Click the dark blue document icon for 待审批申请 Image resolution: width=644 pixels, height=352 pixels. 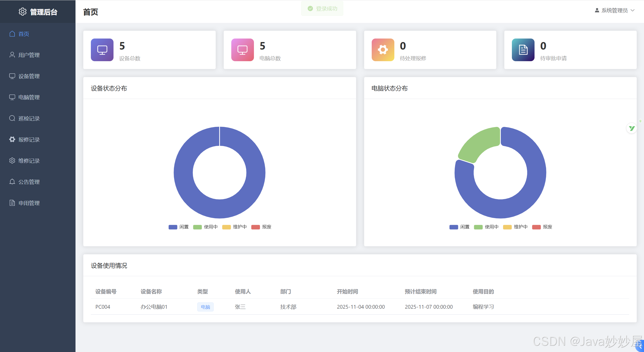tap(523, 50)
